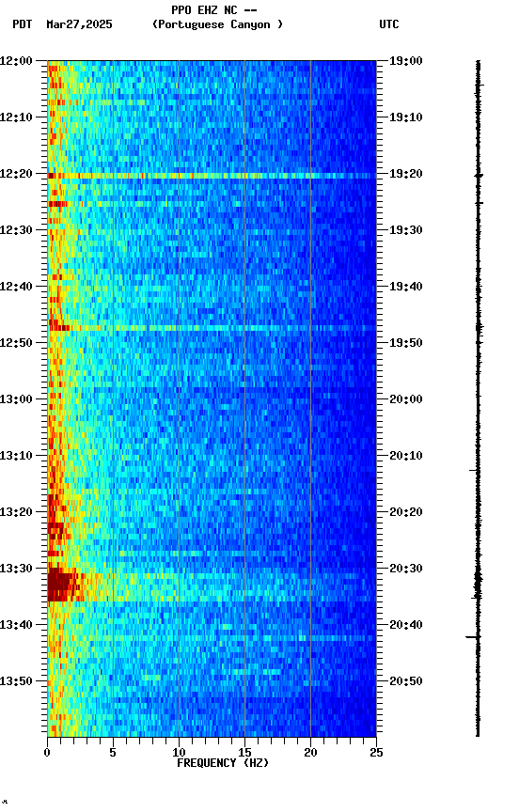This screenshot has width=519, height=812.
Task: Click the date 'Mar27,2025'
Action: point(79,24)
